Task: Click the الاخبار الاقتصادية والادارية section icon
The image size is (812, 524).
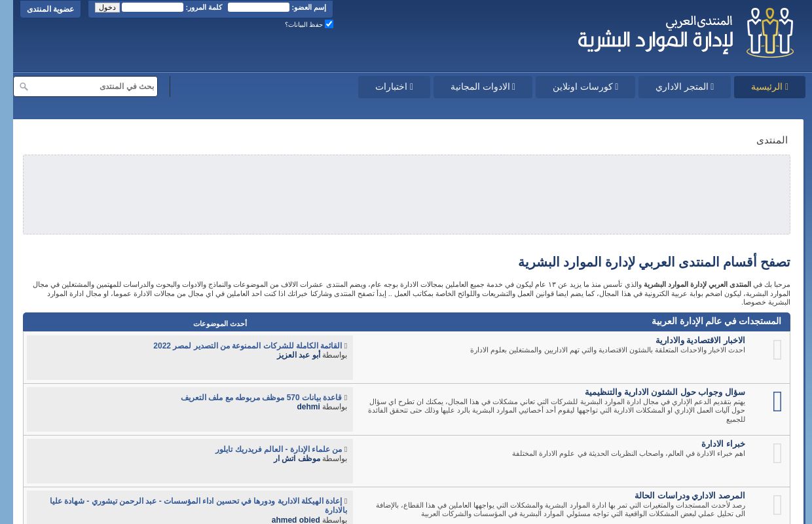Action: (777, 350)
